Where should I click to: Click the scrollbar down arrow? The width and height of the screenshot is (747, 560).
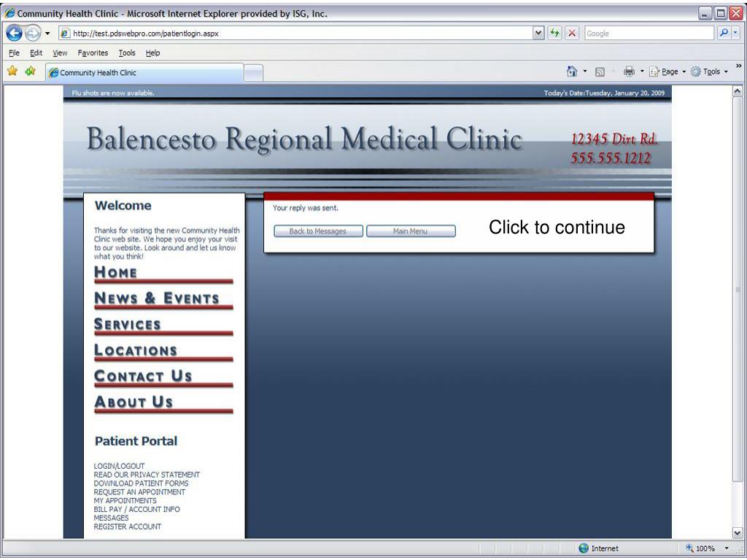(738, 533)
